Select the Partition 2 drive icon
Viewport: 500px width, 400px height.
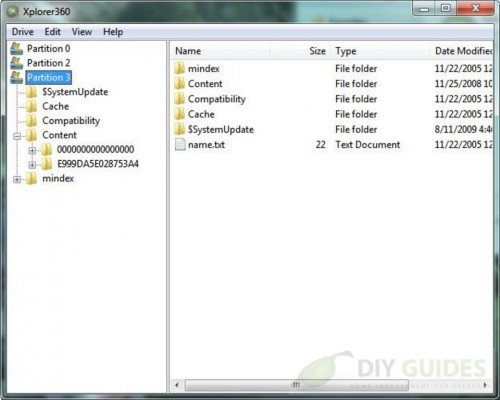click(x=17, y=63)
